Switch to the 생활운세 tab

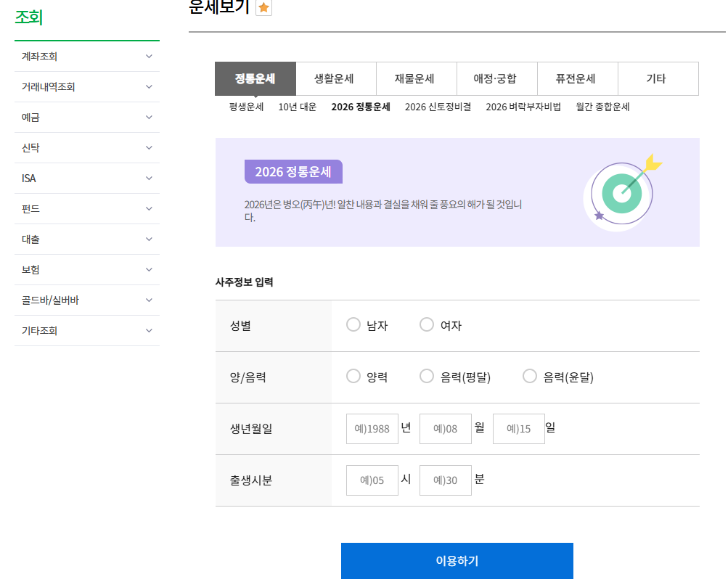(x=335, y=78)
